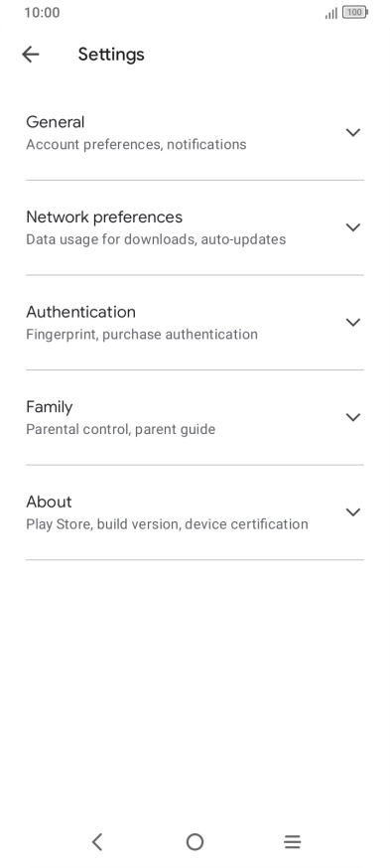Tap the Android navigation back button
The height and width of the screenshot is (868, 390).
pyautogui.click(x=97, y=842)
